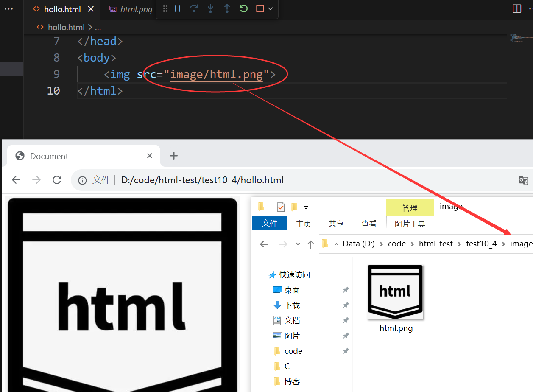Screen dimensions: 533x392
Task: Switch to the html.png editor tab
Action: tap(131, 9)
